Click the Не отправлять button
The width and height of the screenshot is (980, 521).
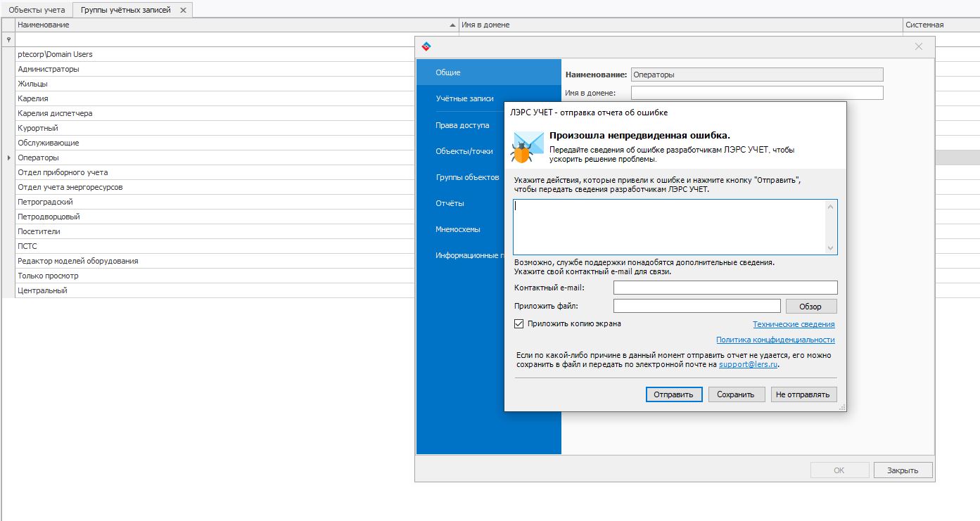click(804, 394)
